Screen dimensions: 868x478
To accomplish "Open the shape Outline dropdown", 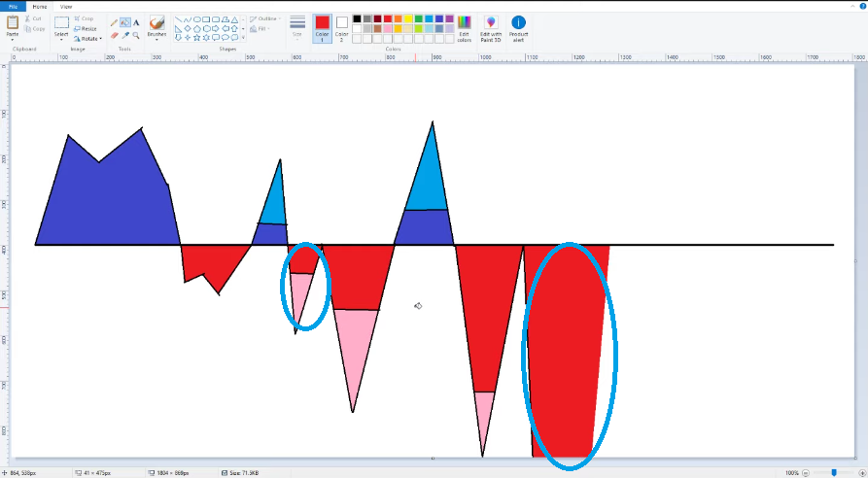I will pyautogui.click(x=264, y=18).
